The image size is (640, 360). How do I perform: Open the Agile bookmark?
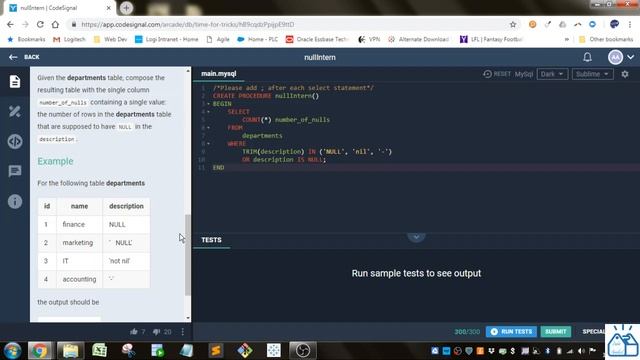click(218, 39)
